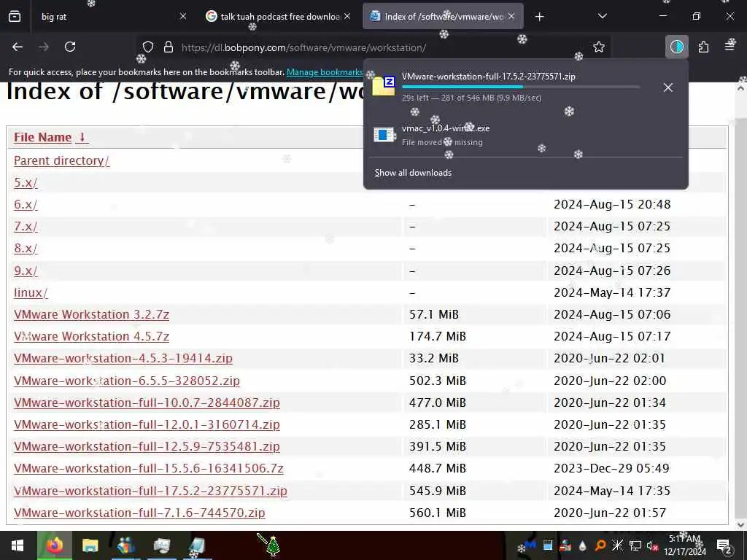Expand the list all tabs chevron

click(x=602, y=16)
